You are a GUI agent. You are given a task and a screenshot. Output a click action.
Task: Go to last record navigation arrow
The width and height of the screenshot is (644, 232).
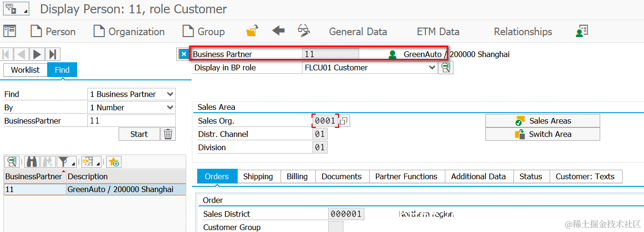(x=53, y=54)
